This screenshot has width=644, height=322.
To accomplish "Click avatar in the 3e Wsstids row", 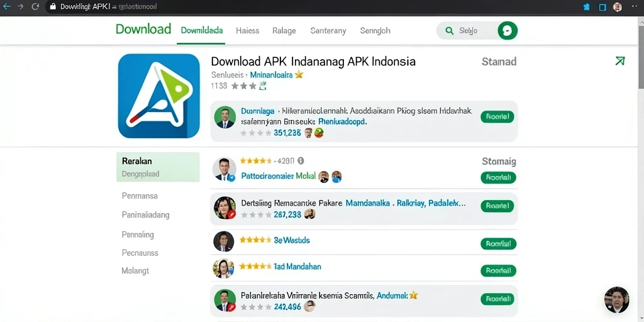I will point(224,241).
